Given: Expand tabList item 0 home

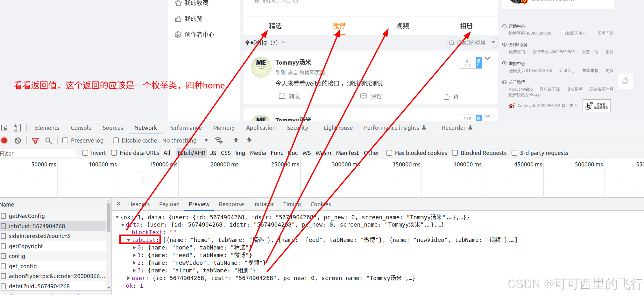Looking at the screenshot, I should [x=134, y=248].
